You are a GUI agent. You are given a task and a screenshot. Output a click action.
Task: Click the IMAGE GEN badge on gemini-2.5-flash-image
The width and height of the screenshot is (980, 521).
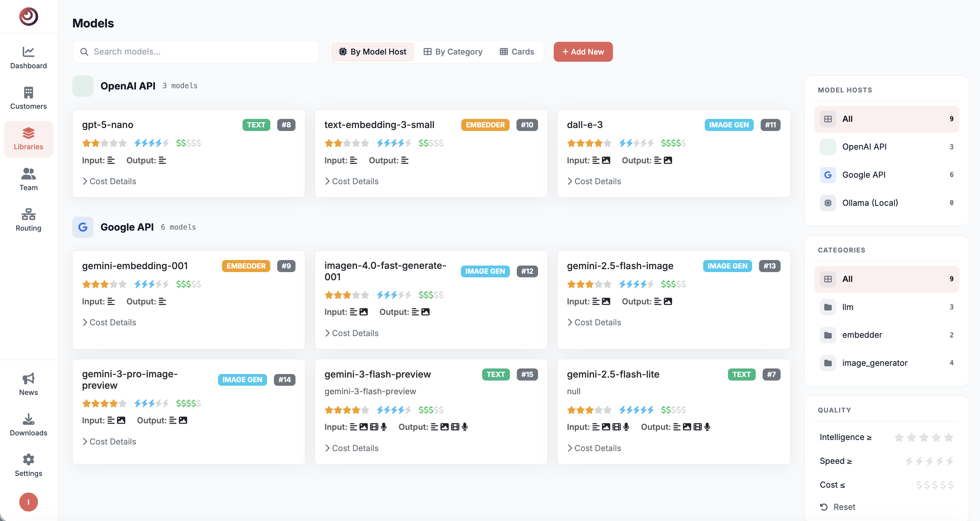727,266
